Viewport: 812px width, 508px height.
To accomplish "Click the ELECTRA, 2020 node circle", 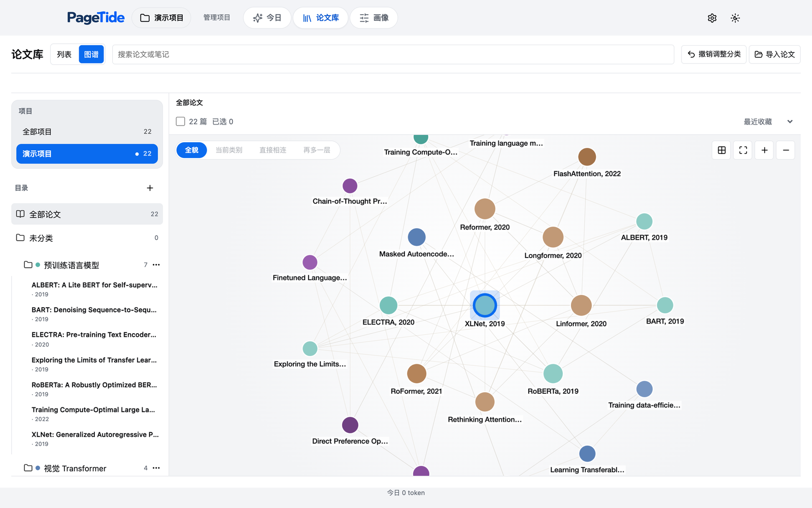I will (x=388, y=305).
